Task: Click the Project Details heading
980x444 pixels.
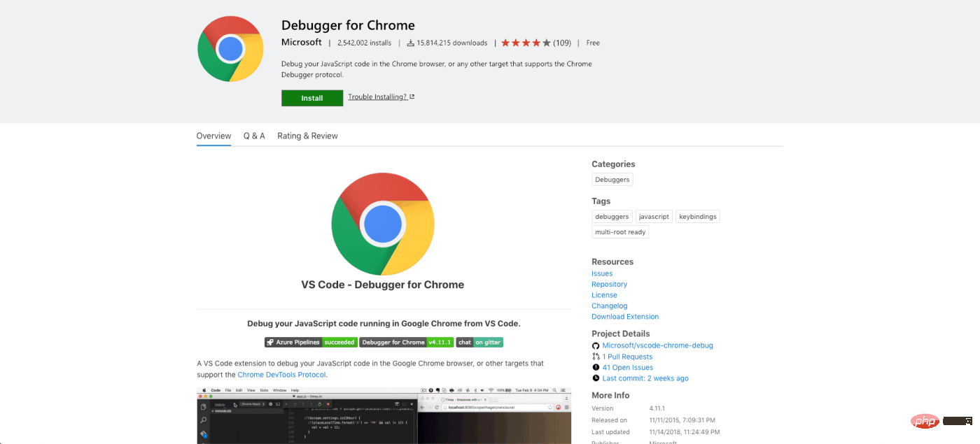Action: point(621,334)
